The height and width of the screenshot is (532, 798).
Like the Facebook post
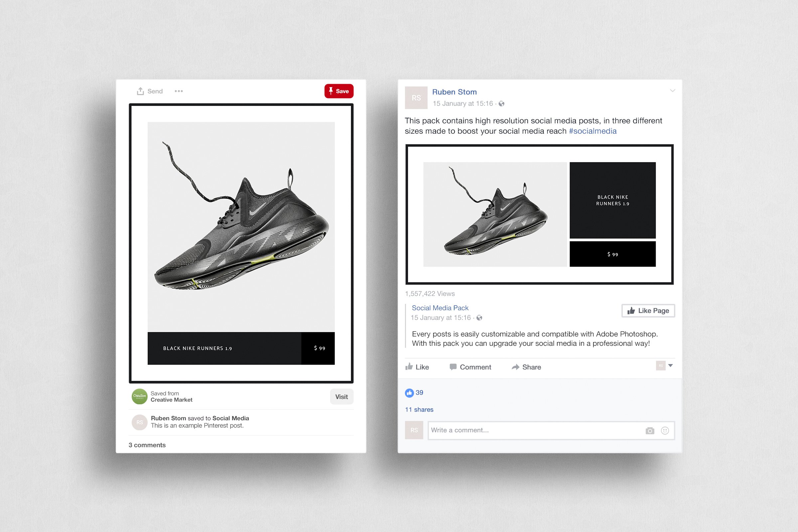pos(417,367)
